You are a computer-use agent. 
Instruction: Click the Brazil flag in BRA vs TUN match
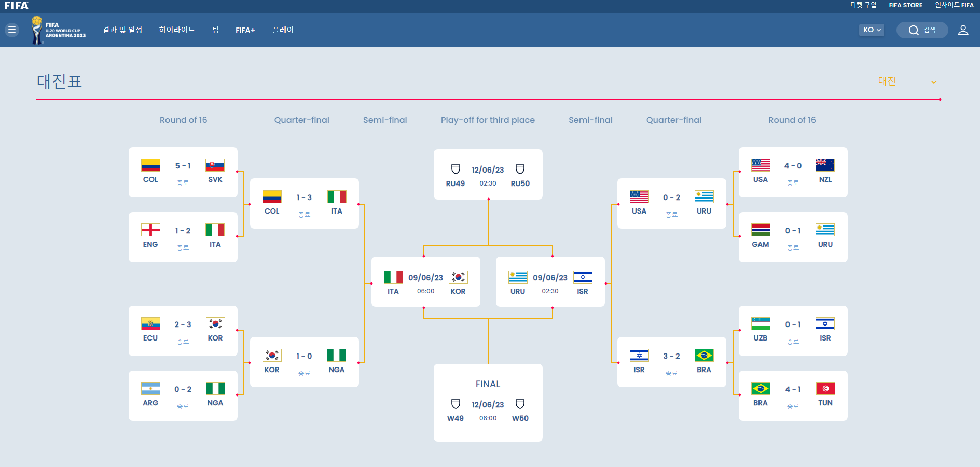click(x=761, y=388)
